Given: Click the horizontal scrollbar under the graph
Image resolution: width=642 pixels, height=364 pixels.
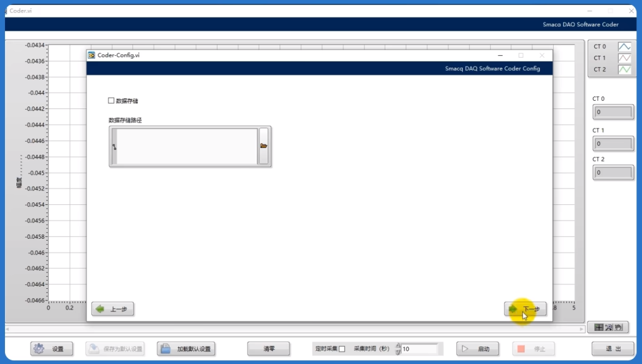Looking at the screenshot, I should pos(295,329).
